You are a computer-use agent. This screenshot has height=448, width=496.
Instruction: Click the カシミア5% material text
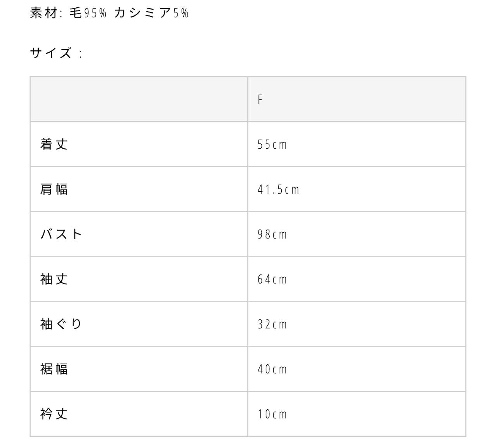point(151,13)
